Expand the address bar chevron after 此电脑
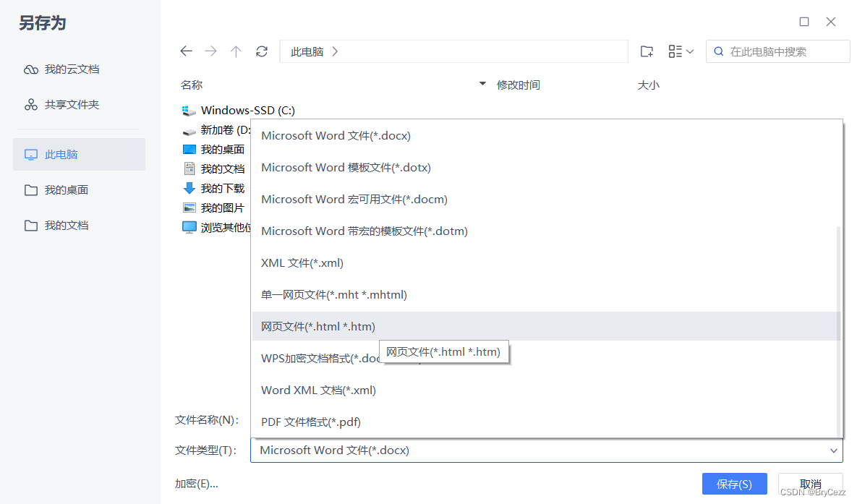Screen dimensions: 857x504 pyautogui.click(x=335, y=51)
